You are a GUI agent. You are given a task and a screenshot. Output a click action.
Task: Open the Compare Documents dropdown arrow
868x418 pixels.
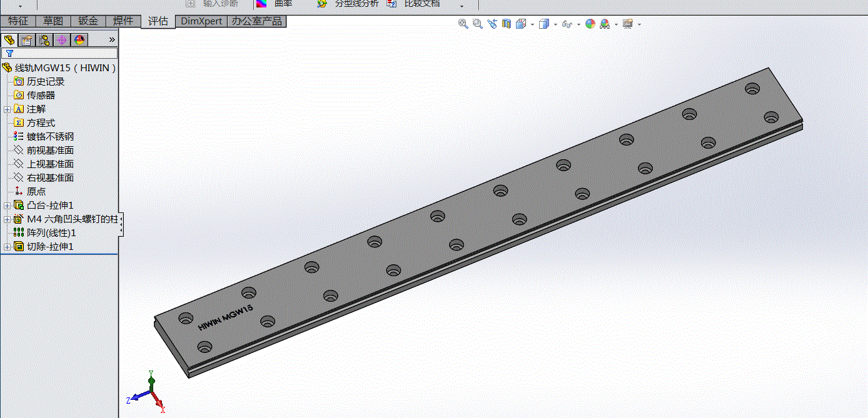point(462,6)
